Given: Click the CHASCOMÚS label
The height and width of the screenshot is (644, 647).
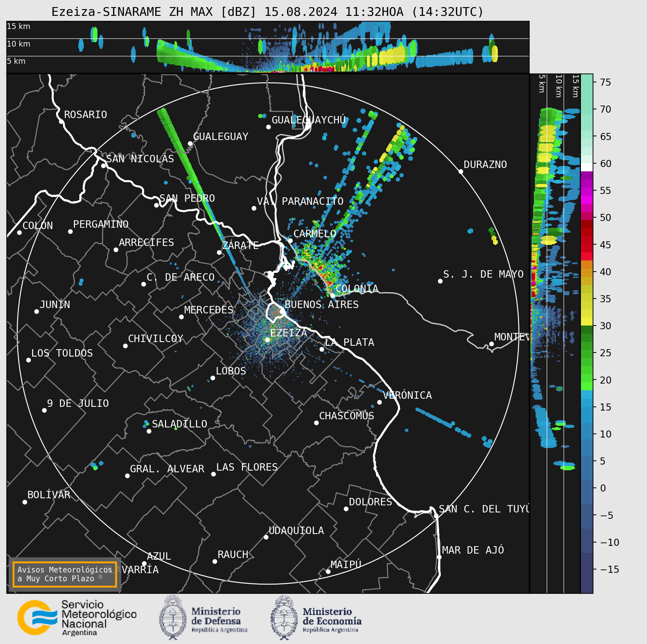Looking at the screenshot, I should point(347,416).
